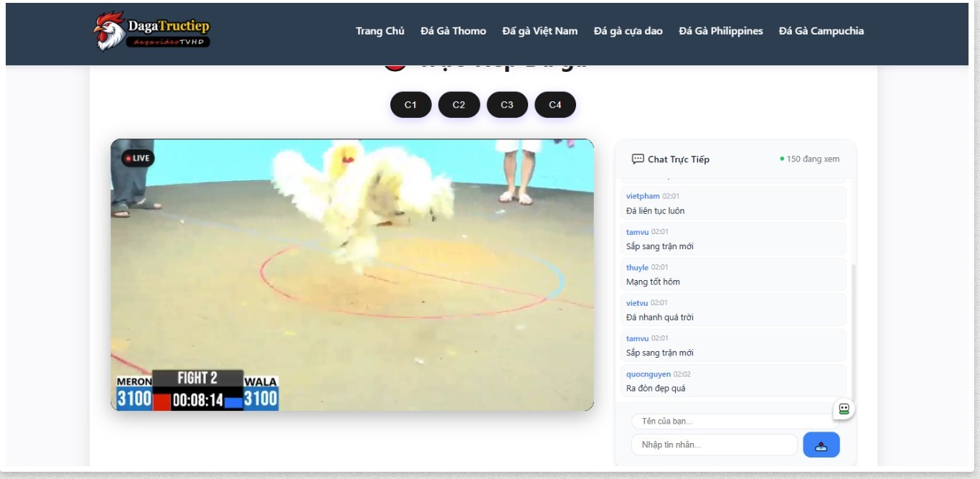Select the C3 stream channel

[507, 105]
